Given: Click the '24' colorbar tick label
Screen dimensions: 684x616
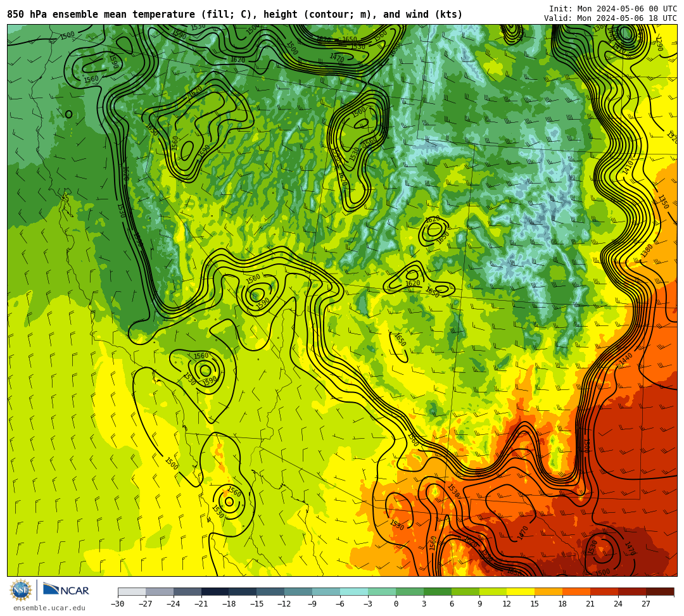Looking at the screenshot, I should 618,604.
